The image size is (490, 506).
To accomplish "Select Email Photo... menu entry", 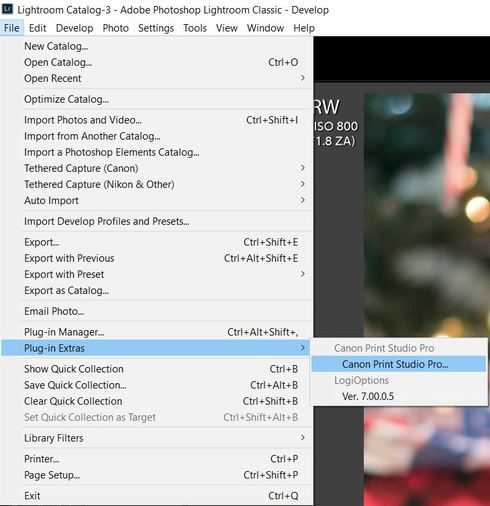I will (x=157, y=311).
